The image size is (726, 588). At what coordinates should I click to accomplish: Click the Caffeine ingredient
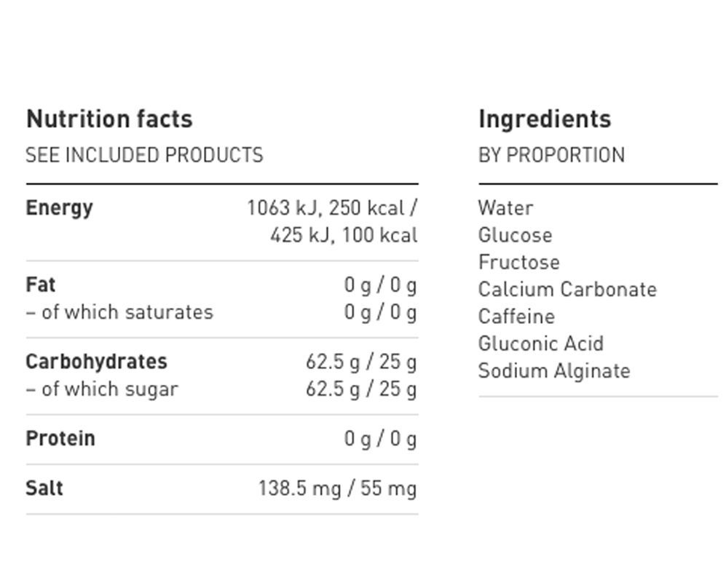pos(517,317)
